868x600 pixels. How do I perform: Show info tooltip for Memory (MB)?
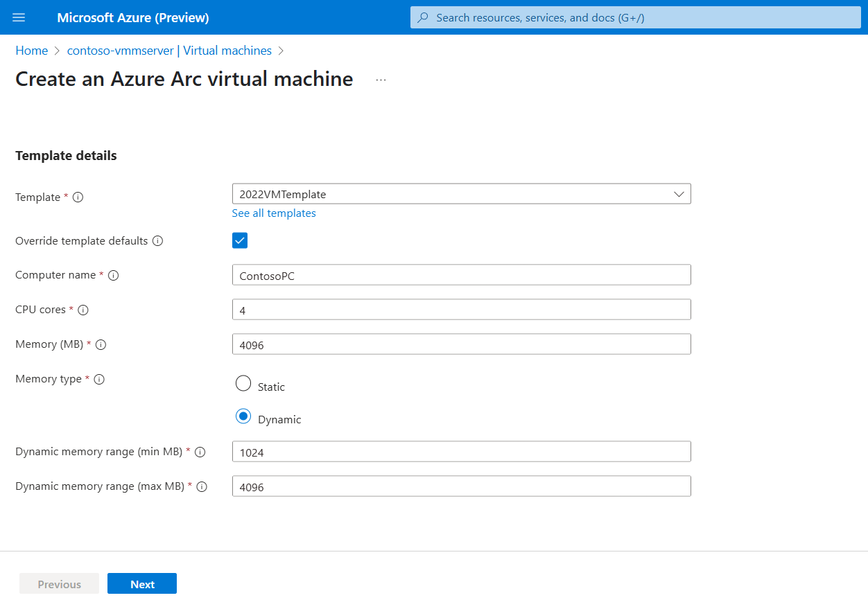pos(101,344)
